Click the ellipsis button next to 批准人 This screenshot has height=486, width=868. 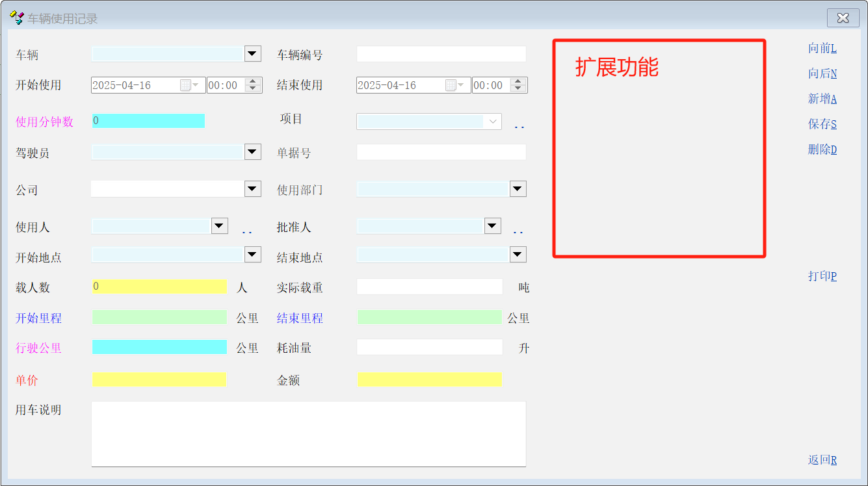coord(518,230)
